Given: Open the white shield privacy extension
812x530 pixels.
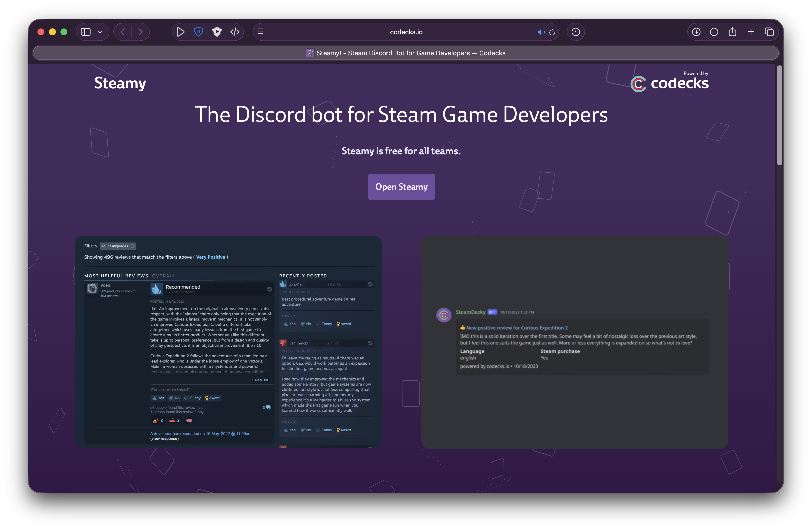Looking at the screenshot, I should (217, 32).
